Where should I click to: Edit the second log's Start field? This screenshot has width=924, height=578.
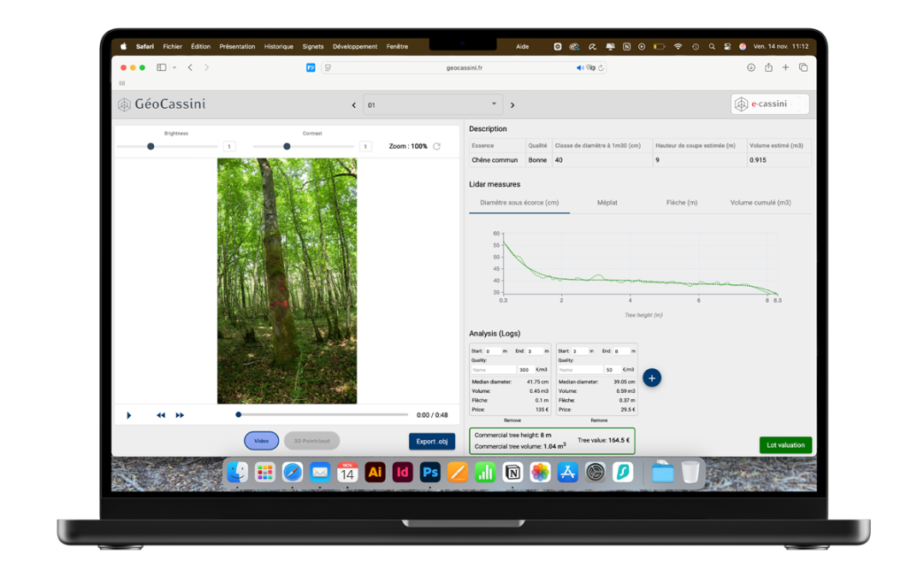click(579, 351)
